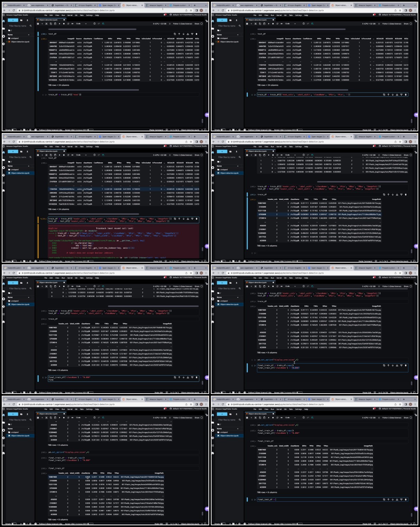Click new folder icon in KeyError window

click(21, 151)
